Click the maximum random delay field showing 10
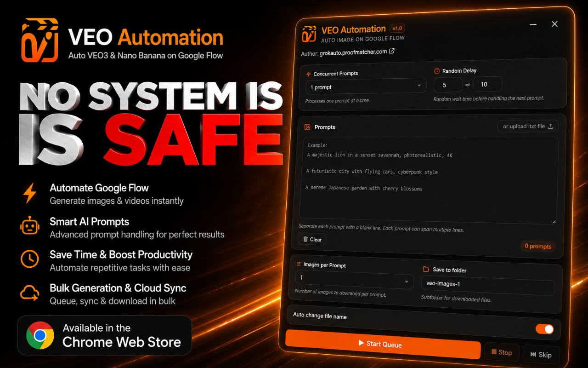Viewport: 588px width, 368px height. tap(488, 84)
